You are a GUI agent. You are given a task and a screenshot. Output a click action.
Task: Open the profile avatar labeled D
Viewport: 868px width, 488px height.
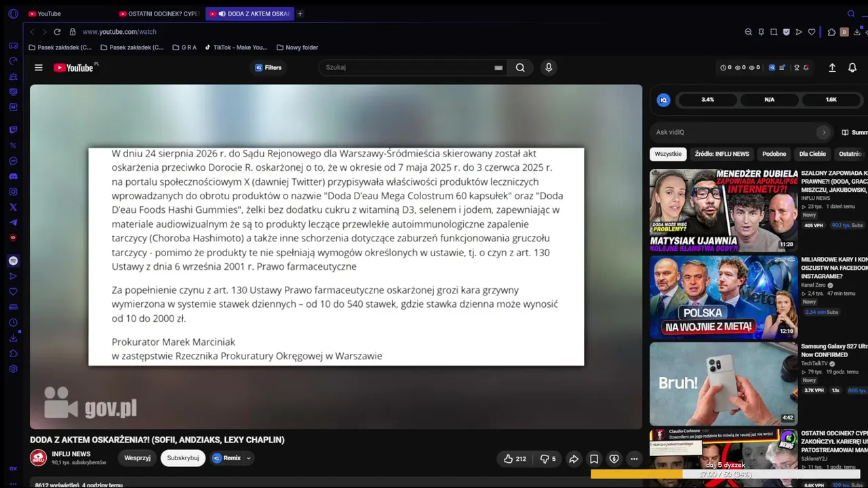pyautogui.click(x=844, y=32)
